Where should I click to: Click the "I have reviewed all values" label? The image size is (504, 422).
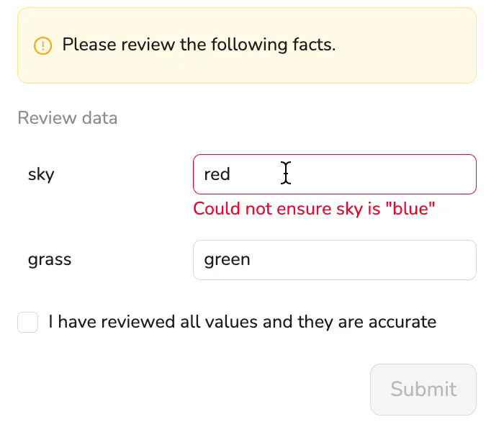(242, 322)
